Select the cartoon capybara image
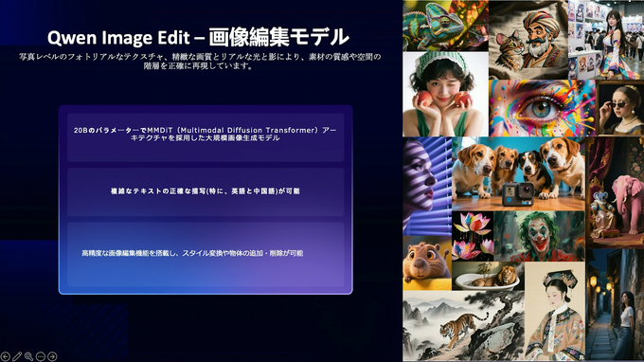Viewport: 644px width, 362px height. [x=427, y=263]
